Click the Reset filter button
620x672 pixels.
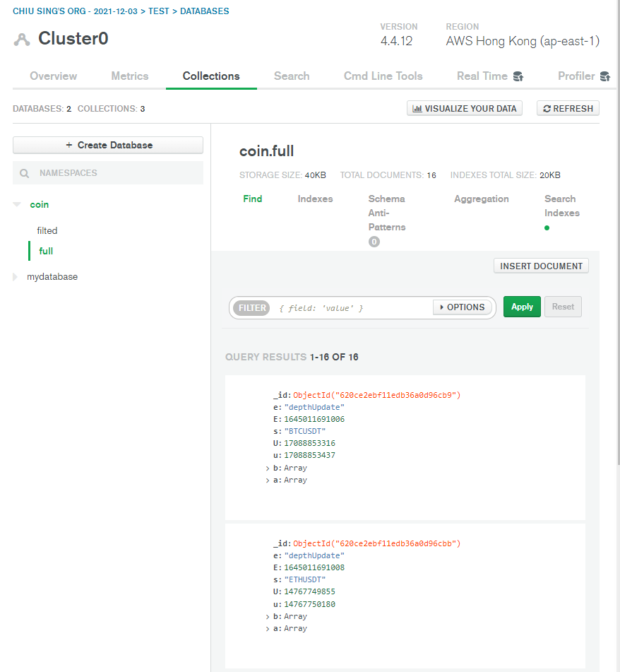click(x=563, y=307)
